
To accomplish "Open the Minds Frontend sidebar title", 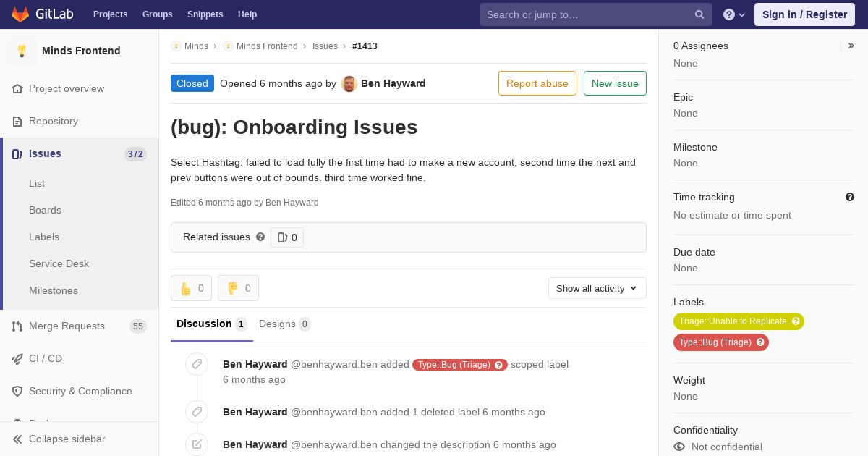I will [81, 51].
